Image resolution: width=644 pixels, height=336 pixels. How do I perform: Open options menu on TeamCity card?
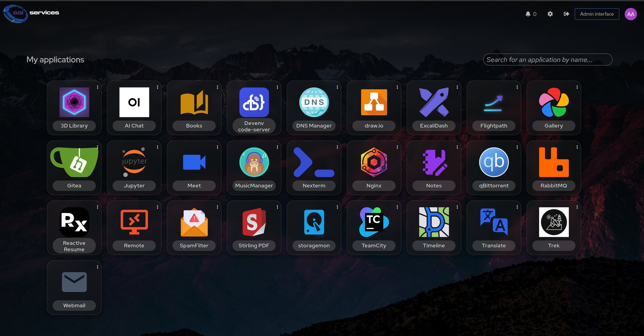pyautogui.click(x=397, y=207)
